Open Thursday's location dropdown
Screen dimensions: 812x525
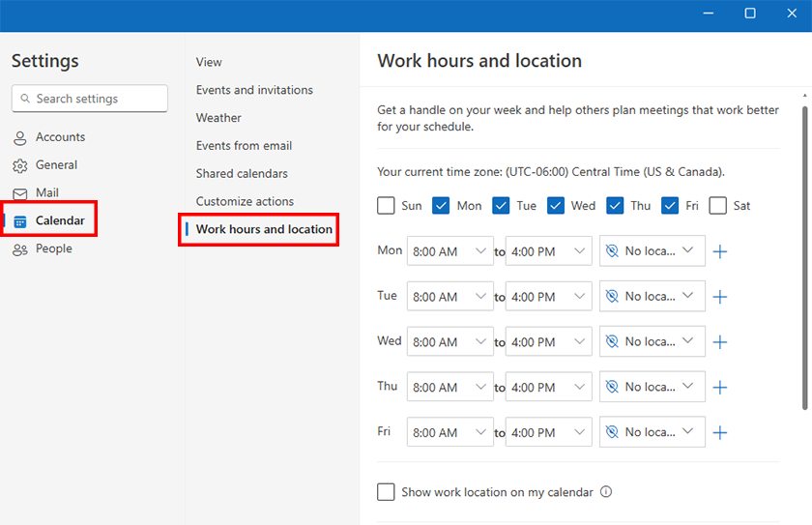[x=652, y=387]
